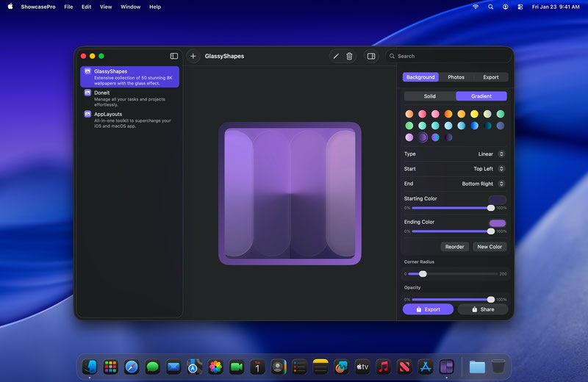This screenshot has width=588, height=382.
Task: Launch the Music app from the Dock
Action: click(382, 367)
